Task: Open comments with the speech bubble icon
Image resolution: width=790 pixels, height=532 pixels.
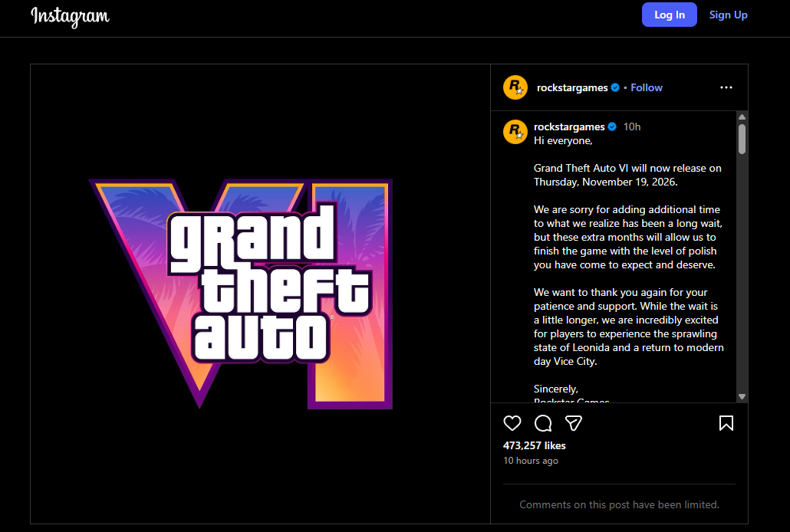Action: tap(543, 423)
